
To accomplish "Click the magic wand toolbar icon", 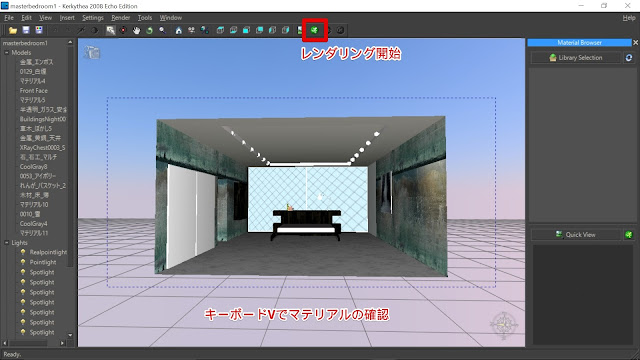I will click(81, 30).
